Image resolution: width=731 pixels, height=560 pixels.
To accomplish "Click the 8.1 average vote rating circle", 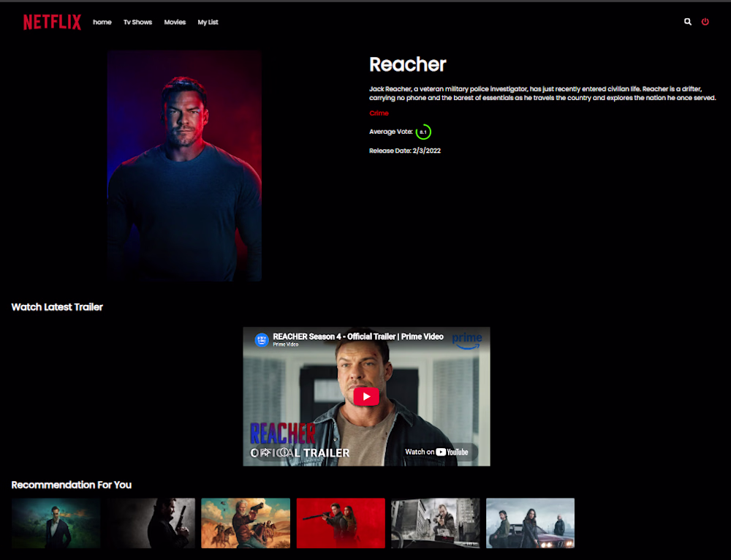I will [x=423, y=132].
